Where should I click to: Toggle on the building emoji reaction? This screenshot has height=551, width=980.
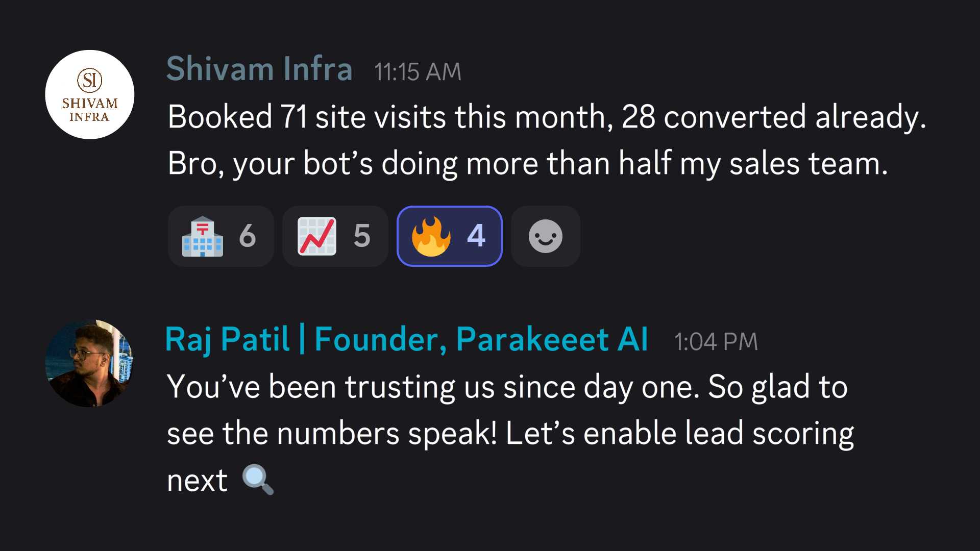(x=220, y=236)
